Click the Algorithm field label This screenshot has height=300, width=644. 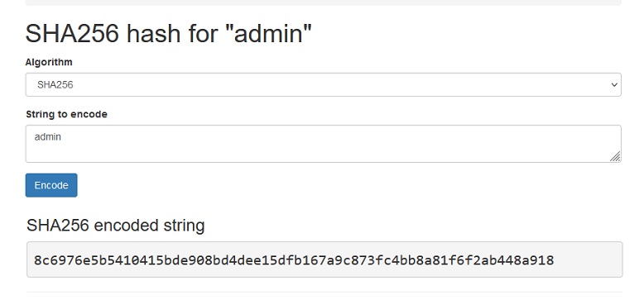[49, 62]
